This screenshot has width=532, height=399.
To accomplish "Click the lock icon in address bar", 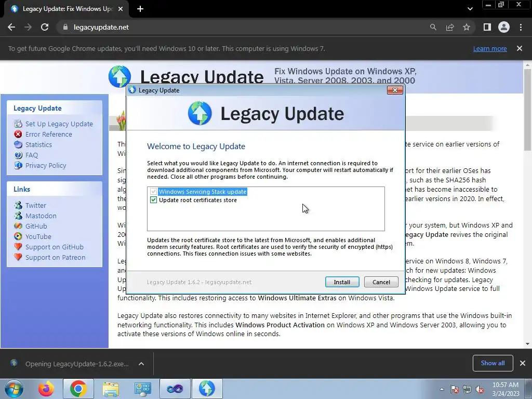I will click(x=65, y=27).
